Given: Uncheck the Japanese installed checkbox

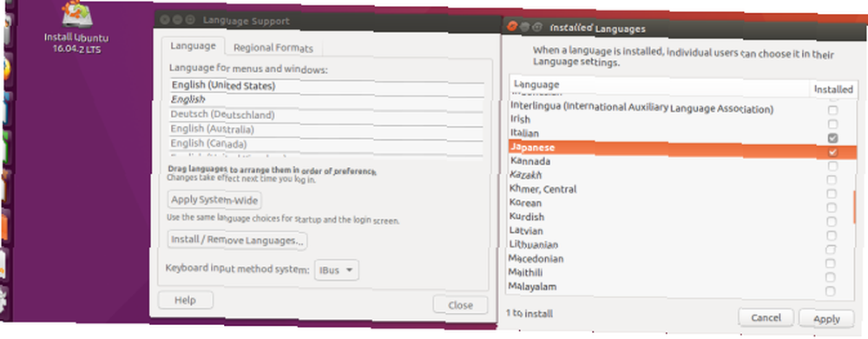Looking at the screenshot, I should 832,152.
